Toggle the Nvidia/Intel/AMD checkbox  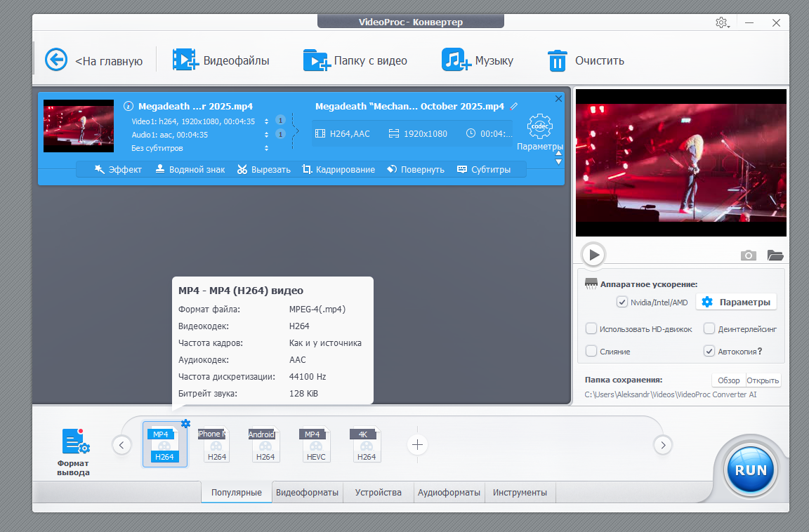(x=622, y=302)
